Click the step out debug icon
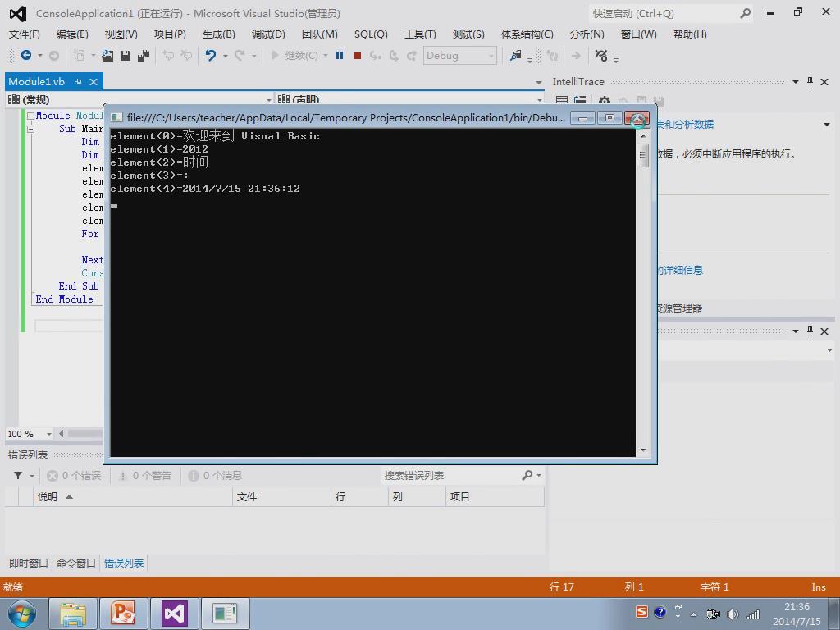 click(412, 55)
